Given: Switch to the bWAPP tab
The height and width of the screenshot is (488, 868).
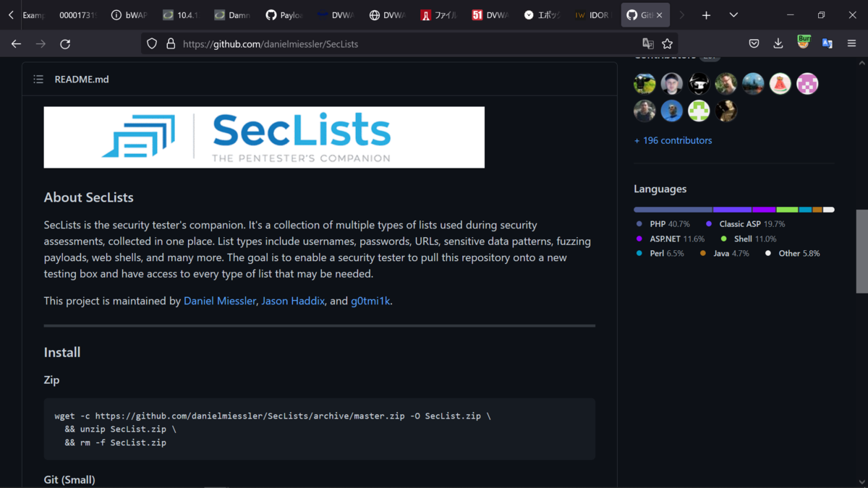Looking at the screenshot, I should (129, 15).
